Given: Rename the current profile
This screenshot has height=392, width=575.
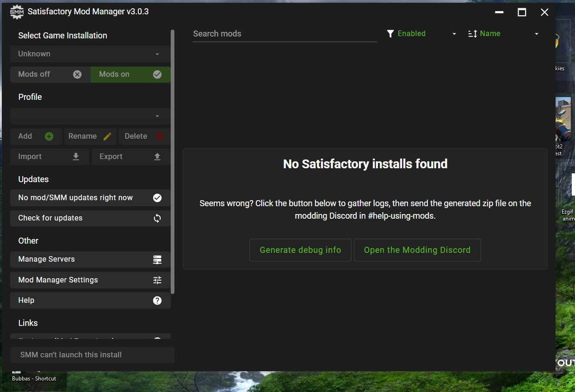Looking at the screenshot, I should coord(90,136).
